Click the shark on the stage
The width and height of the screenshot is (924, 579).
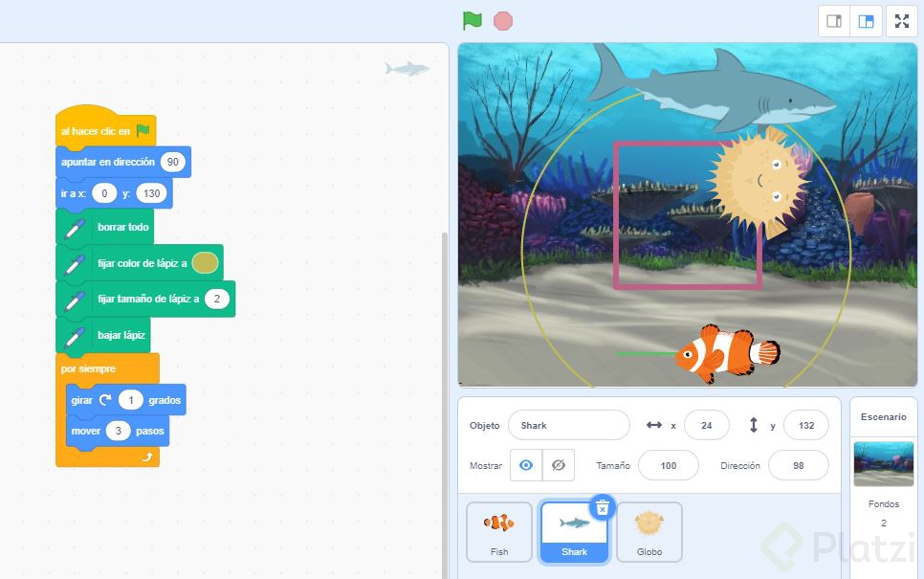[x=711, y=88]
